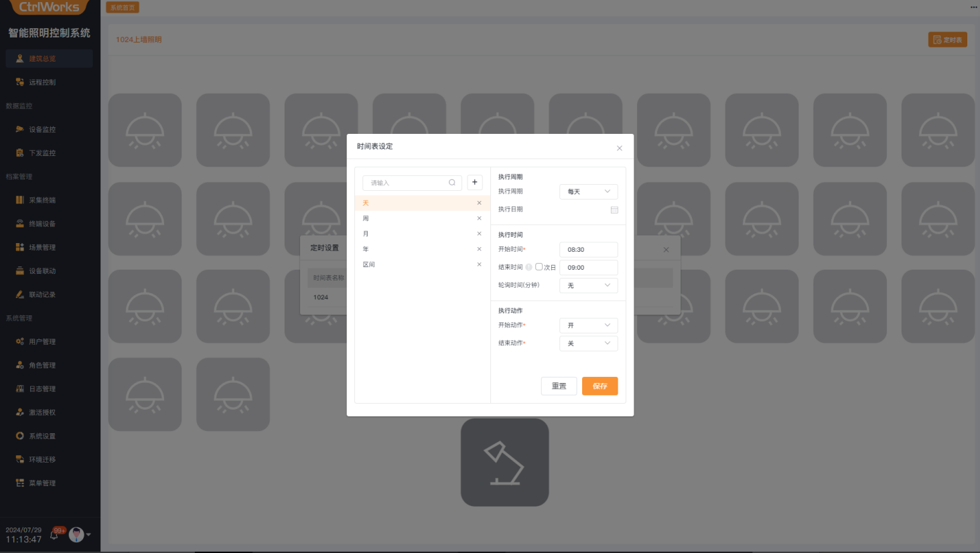
Task: Enable the 次日 checkbox
Action: click(539, 267)
